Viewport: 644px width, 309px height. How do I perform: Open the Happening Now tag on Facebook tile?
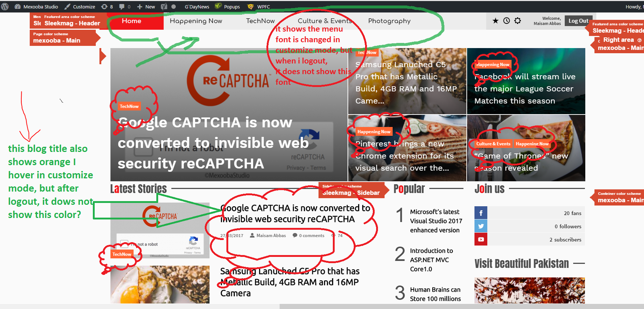tap(493, 65)
